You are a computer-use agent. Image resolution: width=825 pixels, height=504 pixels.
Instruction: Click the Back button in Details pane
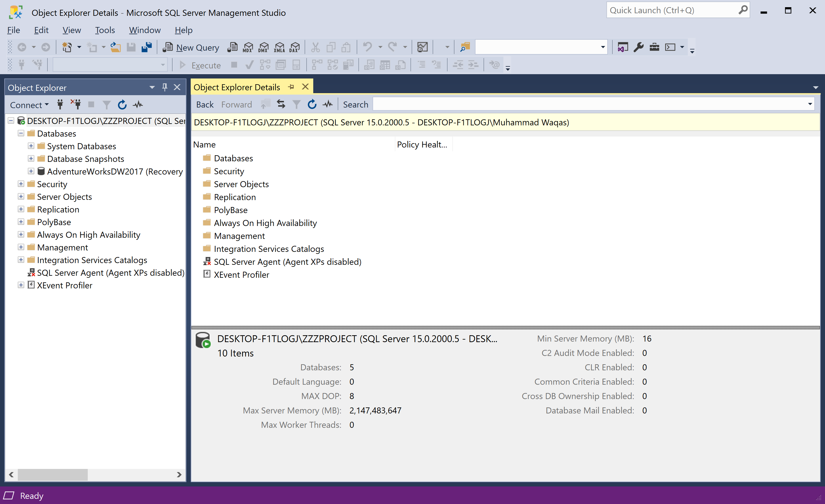tap(205, 104)
